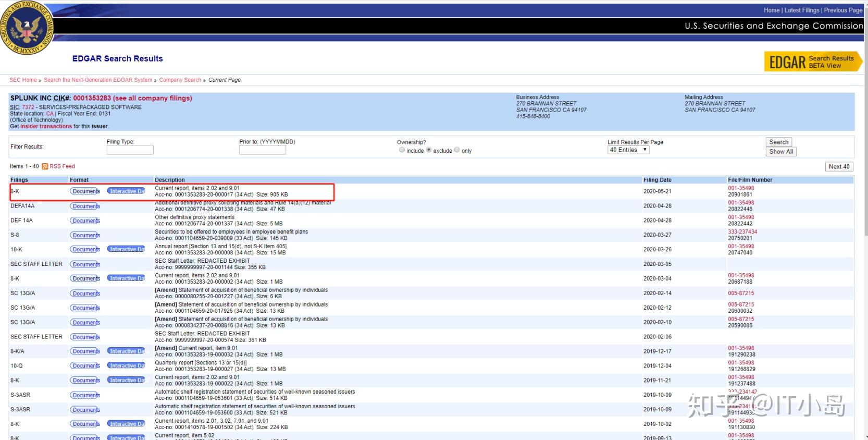Select the 'only' ownership radio button
The image size is (868, 440).
(x=457, y=150)
